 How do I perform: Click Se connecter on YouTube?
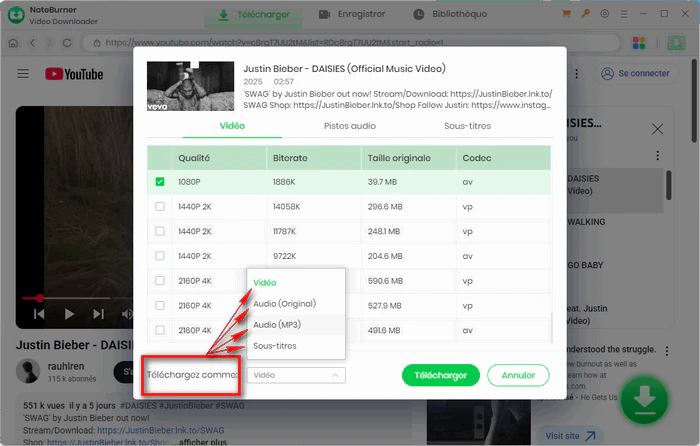(x=636, y=74)
